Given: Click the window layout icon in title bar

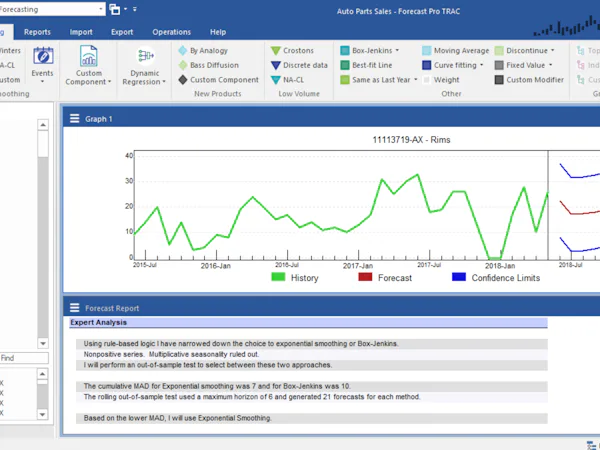Looking at the screenshot, I should [x=114, y=9].
